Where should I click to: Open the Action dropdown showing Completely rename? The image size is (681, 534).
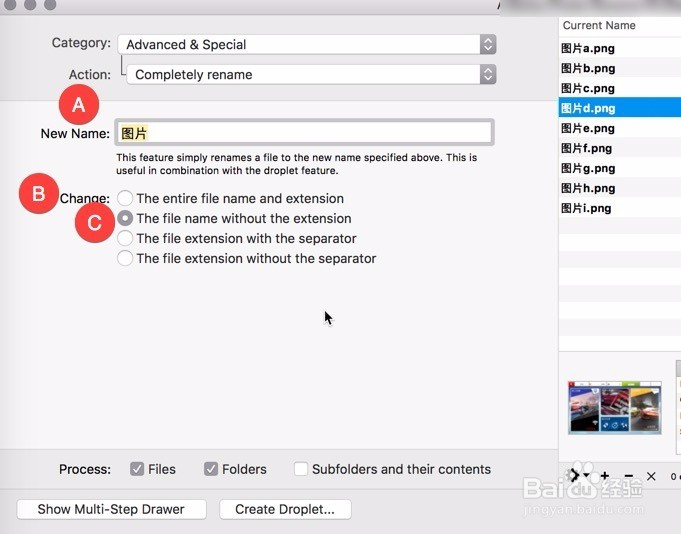click(311, 75)
